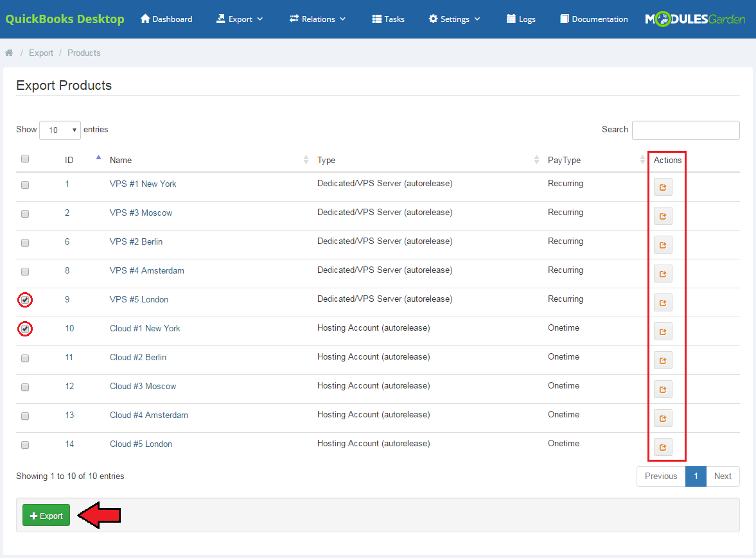Open the ModulesGarden logo link
756x558 pixels.
695,19
